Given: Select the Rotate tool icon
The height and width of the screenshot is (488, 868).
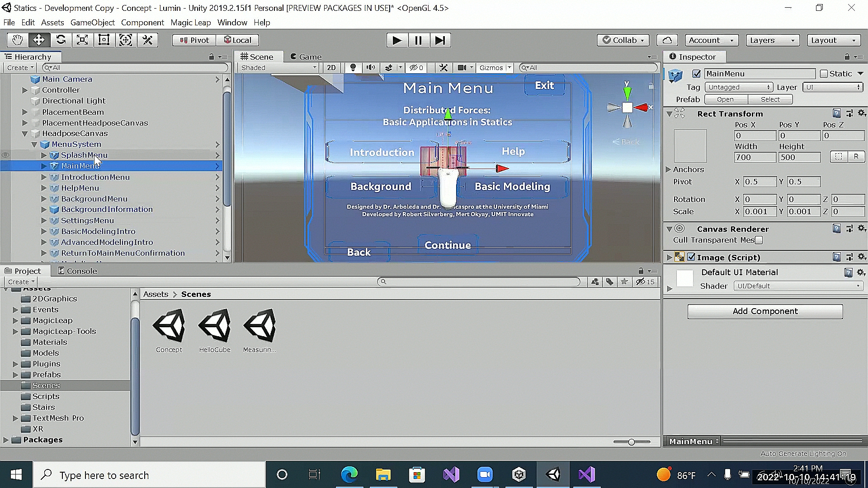Looking at the screenshot, I should 61,40.
